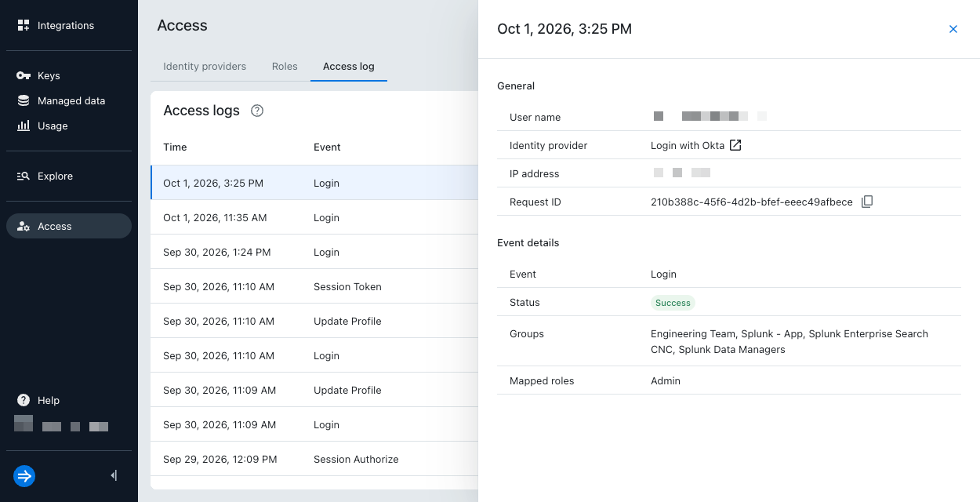Click the blue arrow logo icon
The image size is (980, 502).
coord(24,476)
